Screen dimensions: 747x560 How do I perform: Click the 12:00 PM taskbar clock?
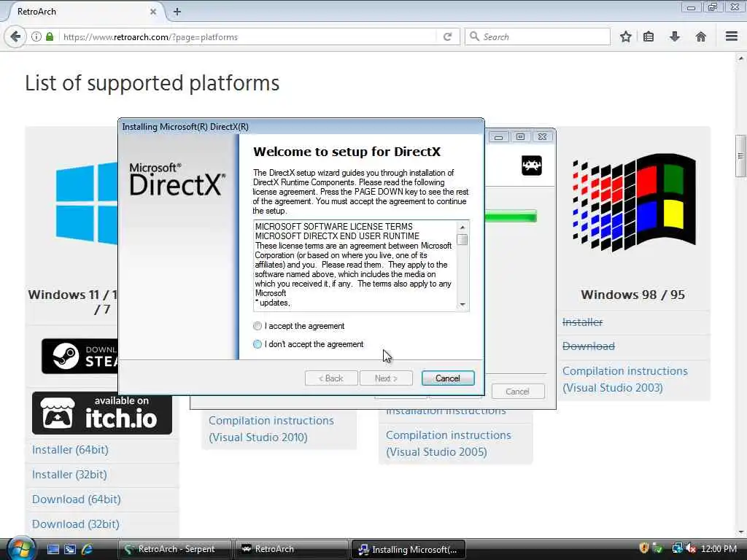coord(719,548)
